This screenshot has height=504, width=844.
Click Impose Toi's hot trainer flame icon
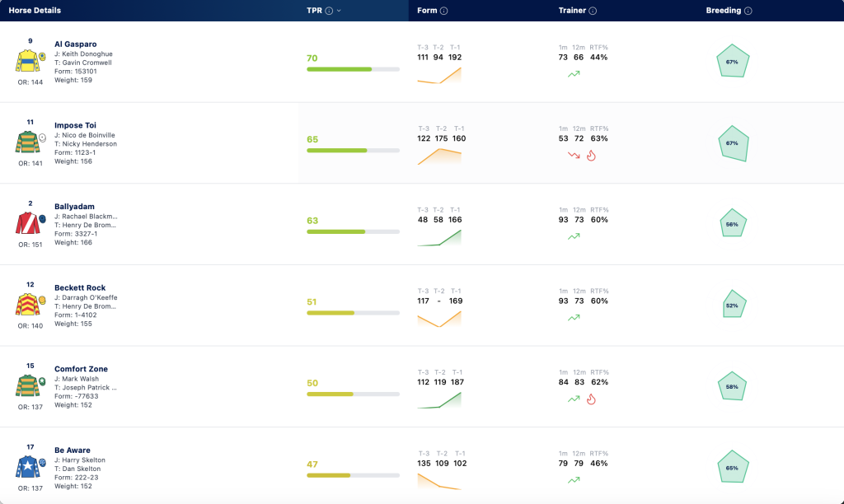click(591, 156)
